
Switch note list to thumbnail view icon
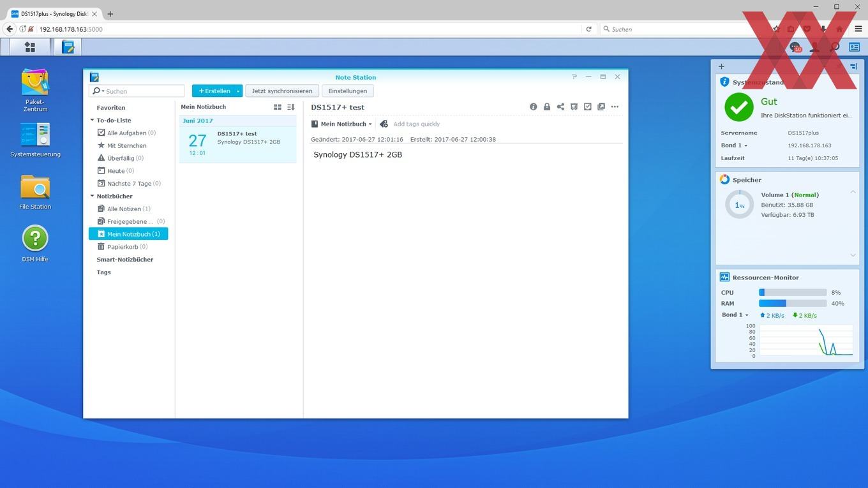click(x=278, y=107)
